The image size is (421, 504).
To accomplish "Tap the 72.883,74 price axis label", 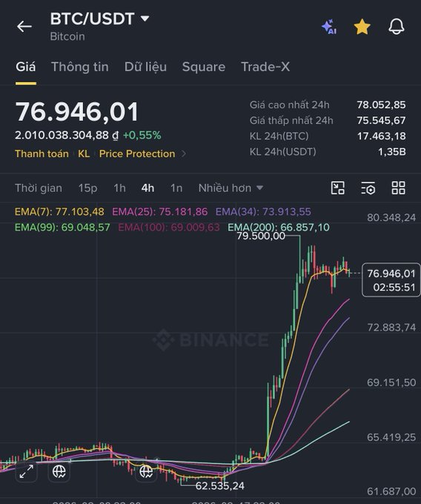I will [391, 328].
